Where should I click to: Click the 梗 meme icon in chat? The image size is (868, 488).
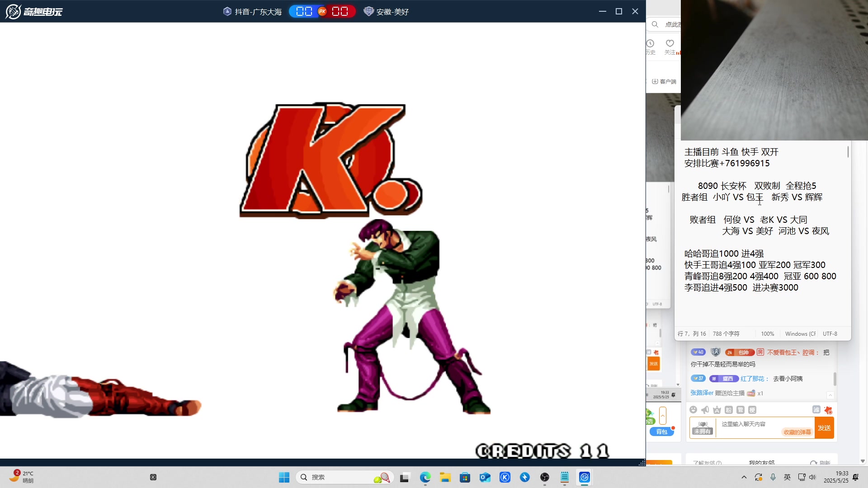click(x=752, y=410)
